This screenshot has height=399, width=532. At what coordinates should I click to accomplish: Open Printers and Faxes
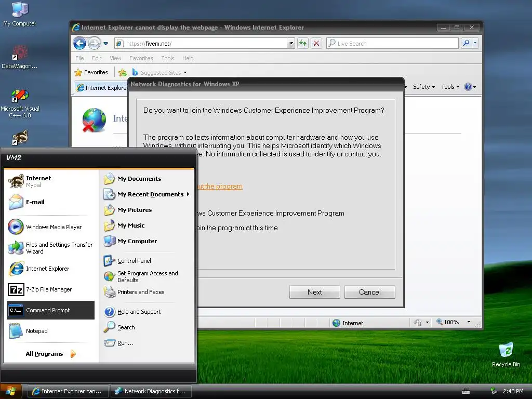(x=147, y=292)
